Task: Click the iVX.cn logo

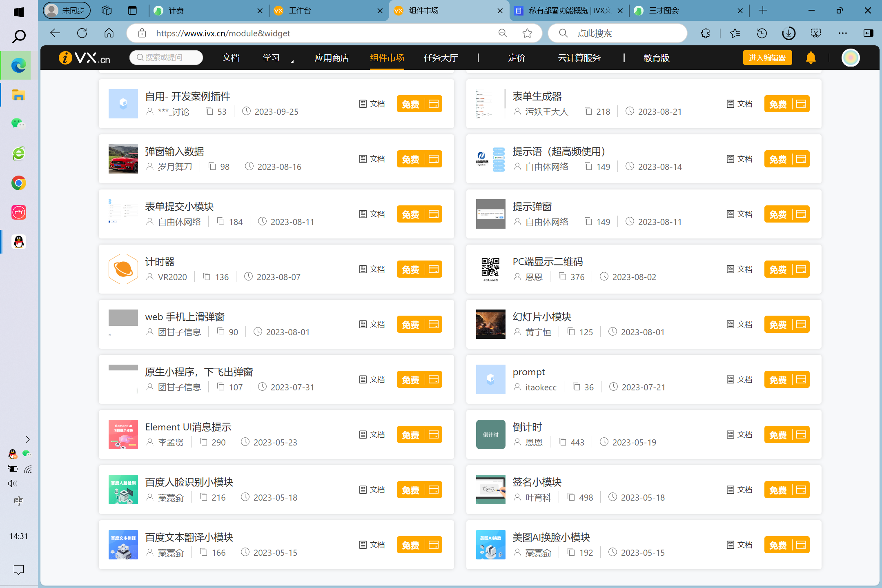Action: point(85,58)
